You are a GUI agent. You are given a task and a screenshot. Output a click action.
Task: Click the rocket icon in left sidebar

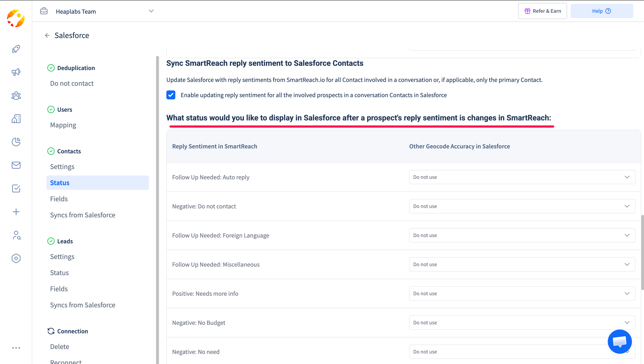tap(16, 49)
